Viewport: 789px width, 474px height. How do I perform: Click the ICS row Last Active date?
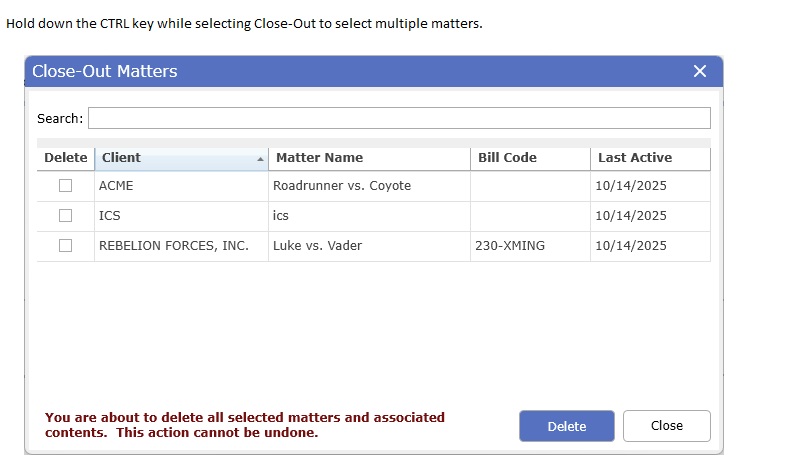pyautogui.click(x=630, y=216)
